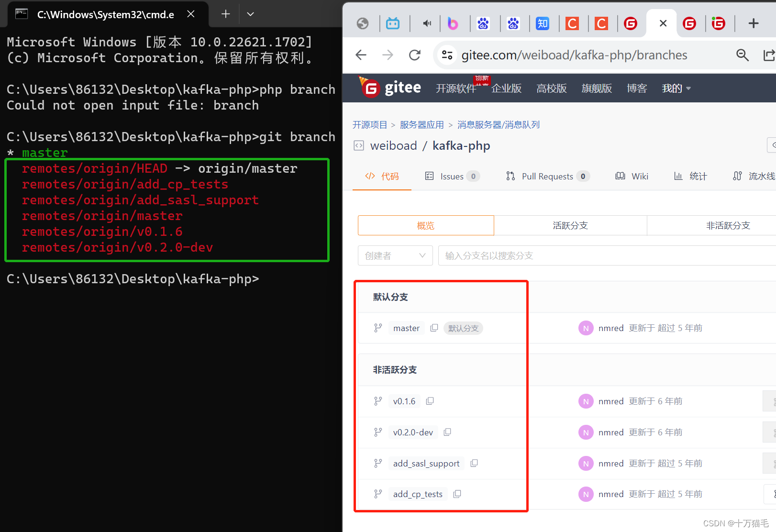
Task: Open 旗舰版 in Gitee navigation
Action: 597,88
